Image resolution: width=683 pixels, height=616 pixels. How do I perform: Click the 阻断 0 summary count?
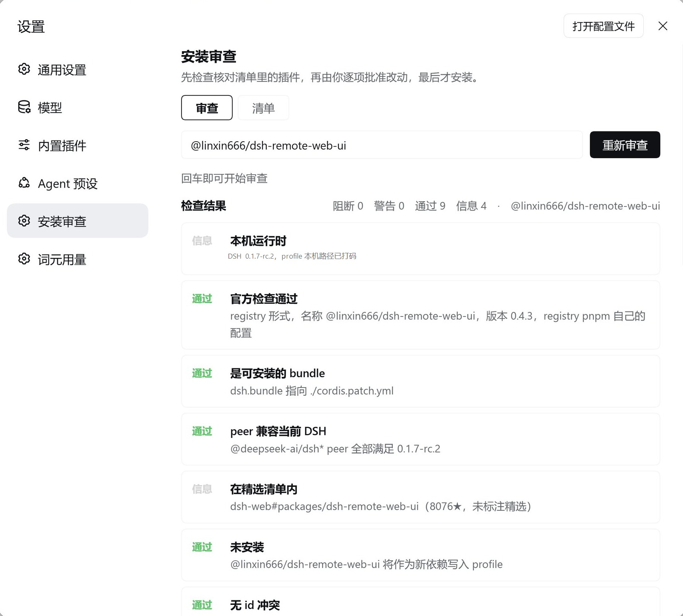coord(348,206)
